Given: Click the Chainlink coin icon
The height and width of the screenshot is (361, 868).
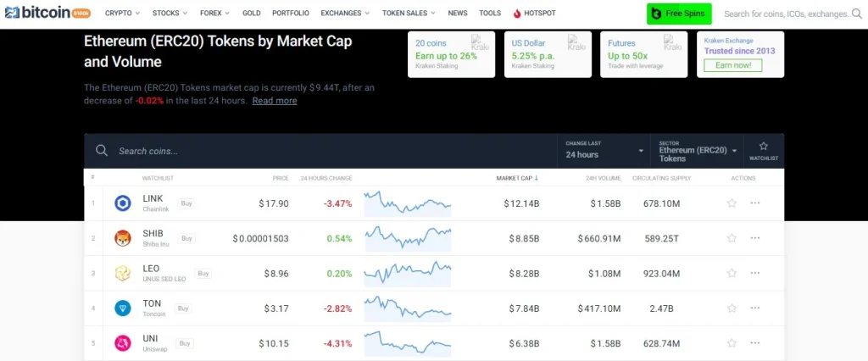Looking at the screenshot, I should tap(122, 203).
